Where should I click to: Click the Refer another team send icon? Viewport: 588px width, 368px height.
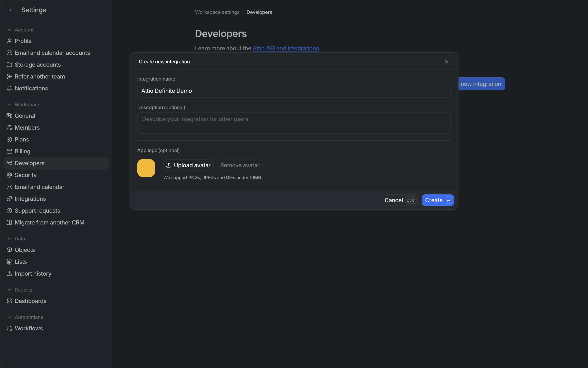[9, 76]
